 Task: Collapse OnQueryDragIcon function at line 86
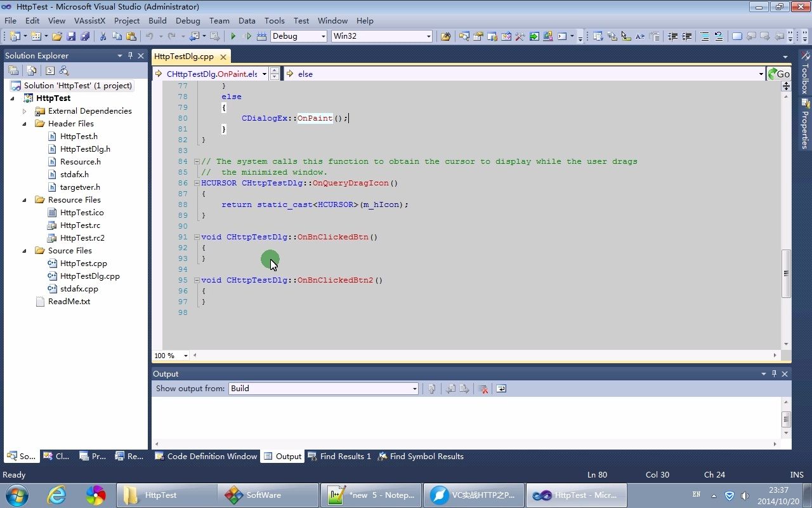click(x=197, y=183)
